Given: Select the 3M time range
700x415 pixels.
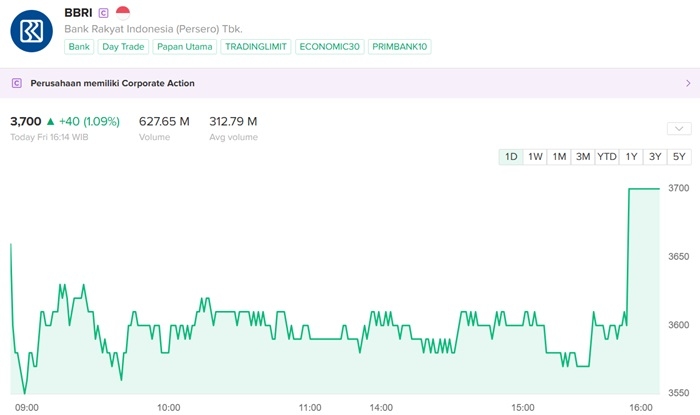Looking at the screenshot, I should (x=583, y=157).
